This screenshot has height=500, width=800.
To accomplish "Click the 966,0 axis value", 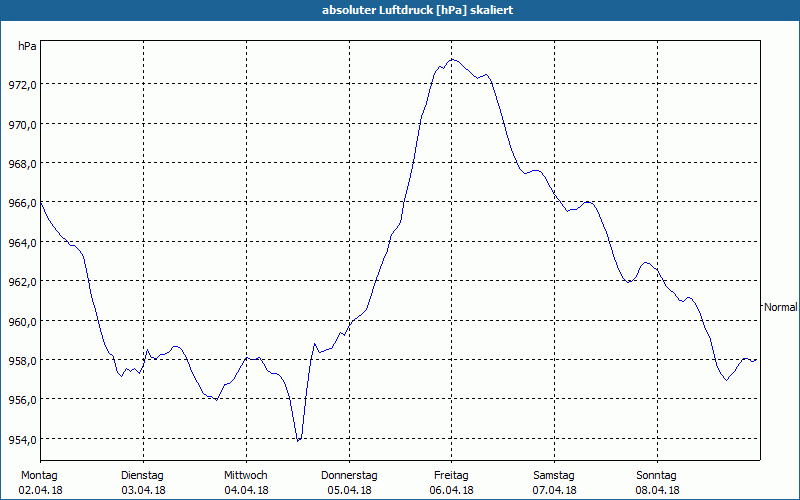I will pos(22,203).
